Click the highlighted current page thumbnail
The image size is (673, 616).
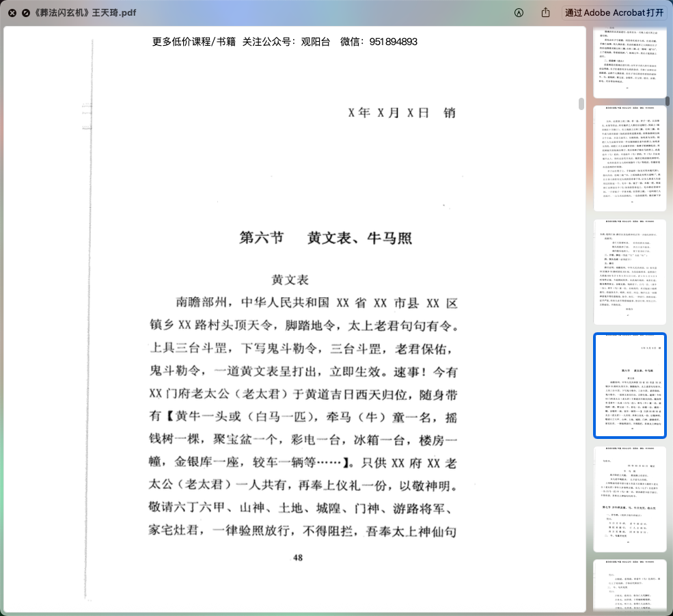pyautogui.click(x=629, y=386)
